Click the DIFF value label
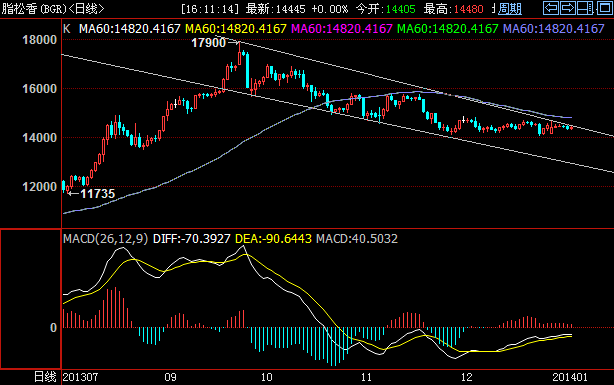Screen dimensions: 614x385 191,239
